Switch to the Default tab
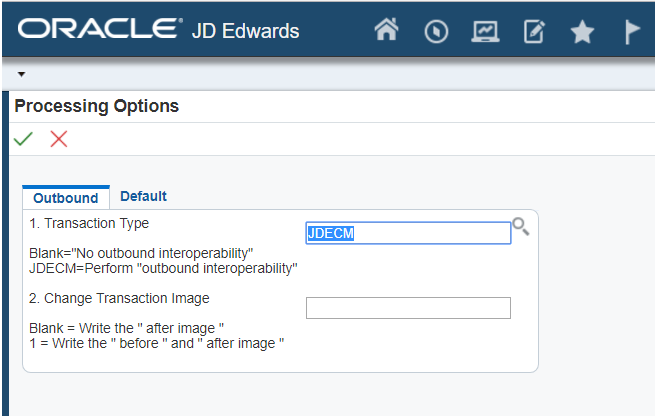The height and width of the screenshot is (416, 656). point(143,196)
